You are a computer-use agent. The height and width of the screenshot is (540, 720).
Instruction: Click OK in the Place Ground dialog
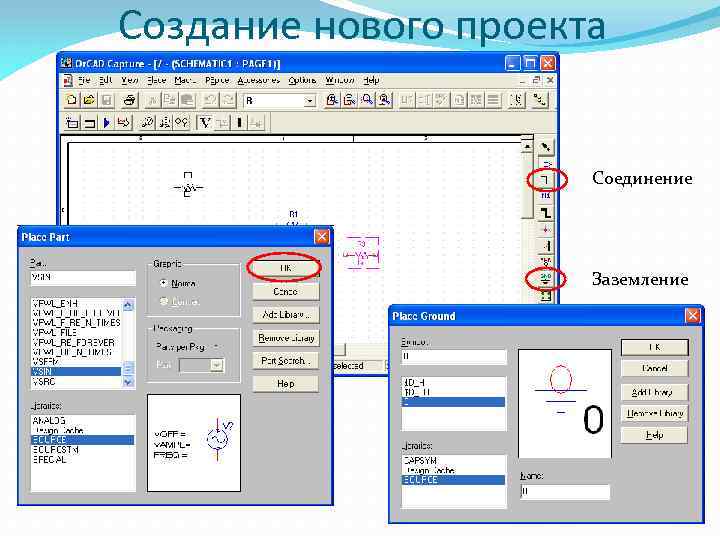pos(654,347)
